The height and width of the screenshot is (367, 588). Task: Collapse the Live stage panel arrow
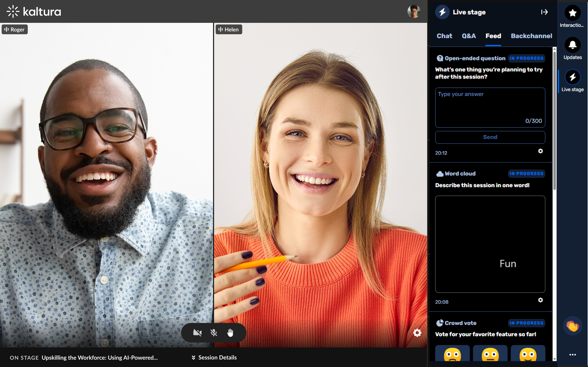click(x=544, y=12)
